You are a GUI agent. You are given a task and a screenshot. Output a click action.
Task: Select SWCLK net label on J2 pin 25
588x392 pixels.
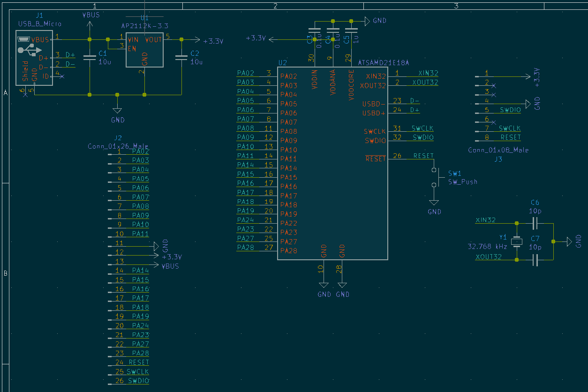(x=138, y=372)
